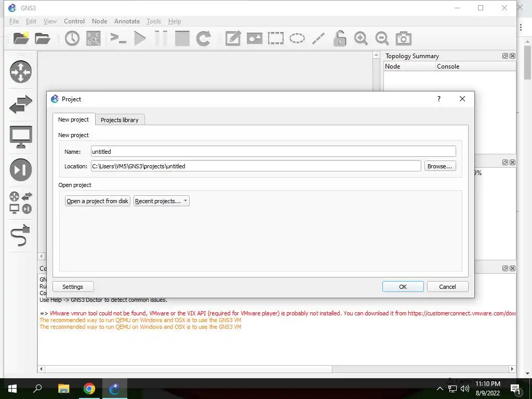Click the GNS3 taskbar icon
The height and width of the screenshot is (399, 532).
point(115,389)
